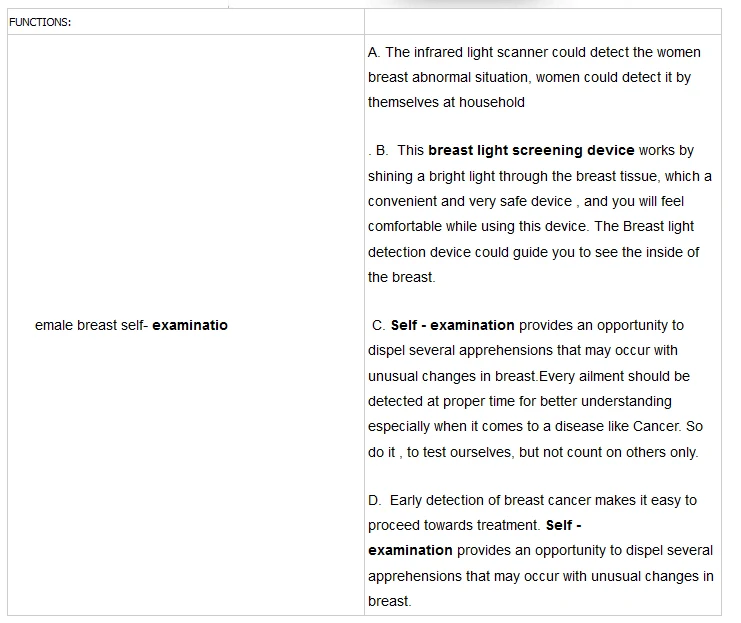Click final word 'breast.' in paragraph D
Image resolution: width=741 pixels, height=623 pixels.
(389, 601)
